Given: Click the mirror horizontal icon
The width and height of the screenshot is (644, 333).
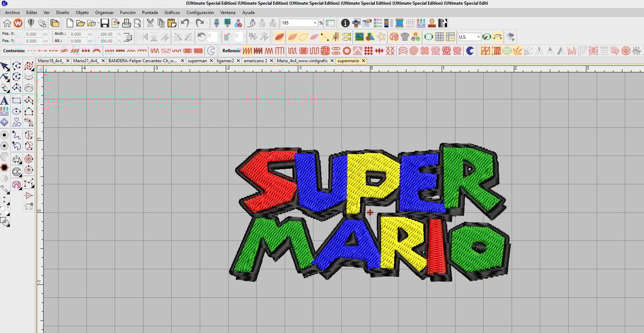Looking at the screenshot, I should pyautogui.click(x=143, y=37).
